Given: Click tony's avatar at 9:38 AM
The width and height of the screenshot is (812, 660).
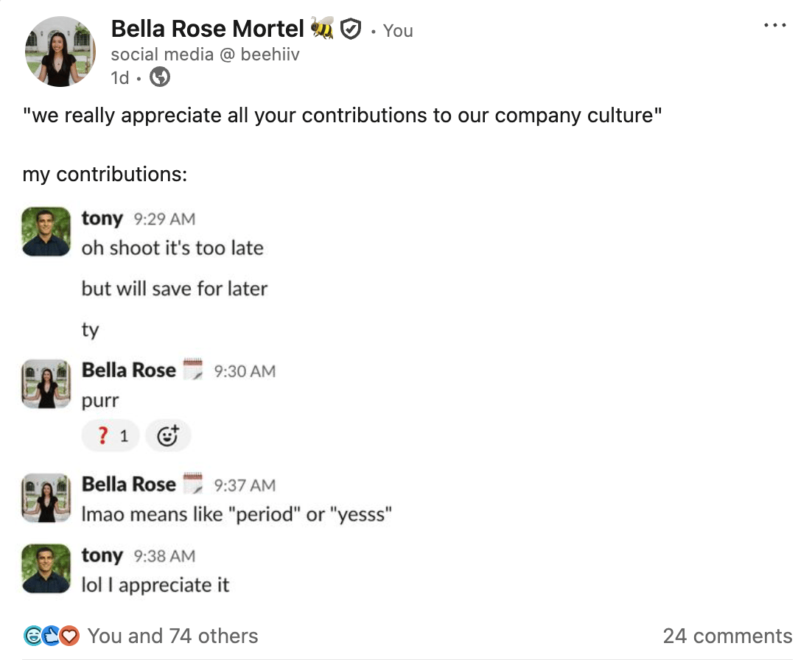Looking at the screenshot, I should point(46,568).
